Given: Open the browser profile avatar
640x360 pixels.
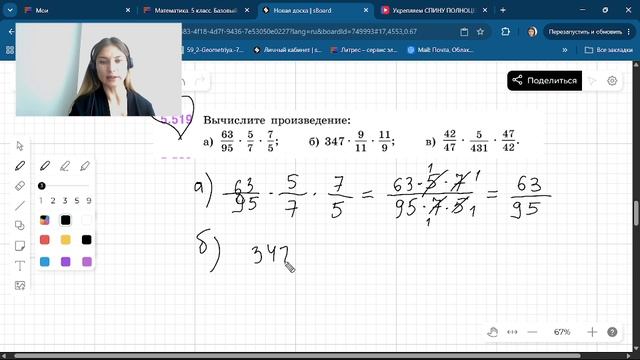Looking at the screenshot, I should (532, 32).
